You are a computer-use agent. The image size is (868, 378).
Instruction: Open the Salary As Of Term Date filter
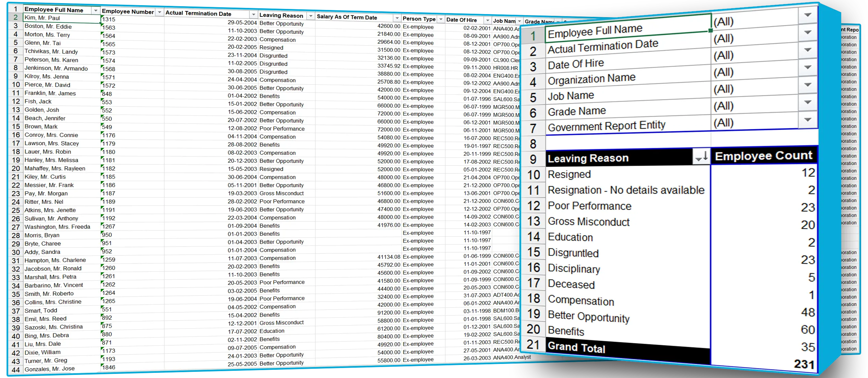(397, 18)
